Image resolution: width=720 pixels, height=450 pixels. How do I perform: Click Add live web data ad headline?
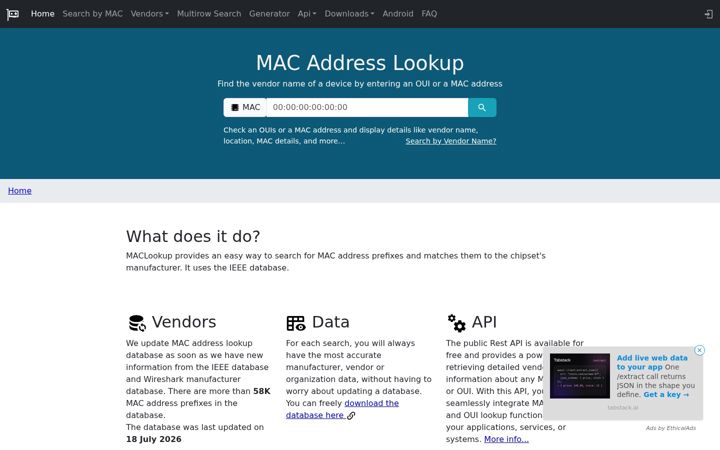click(652, 362)
